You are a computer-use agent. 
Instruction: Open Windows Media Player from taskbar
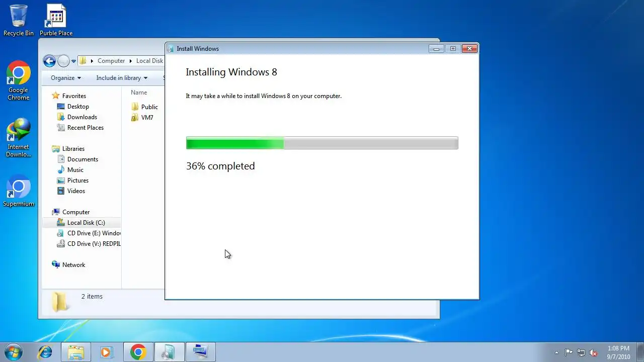pos(106,352)
